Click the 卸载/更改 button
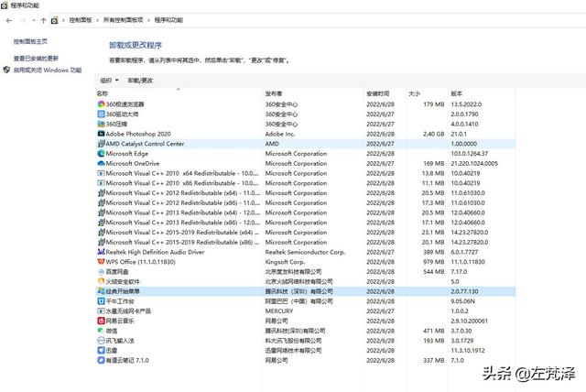The image size is (586, 392). pyautogui.click(x=140, y=81)
